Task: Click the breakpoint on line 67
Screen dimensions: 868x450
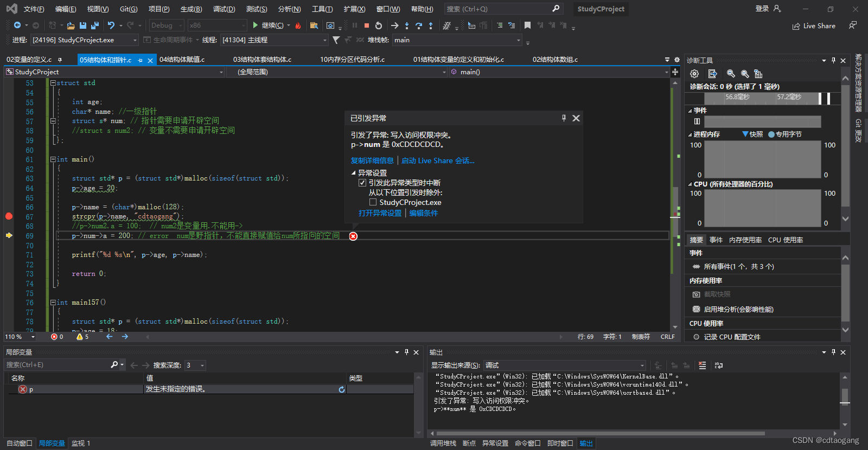Action: point(9,216)
